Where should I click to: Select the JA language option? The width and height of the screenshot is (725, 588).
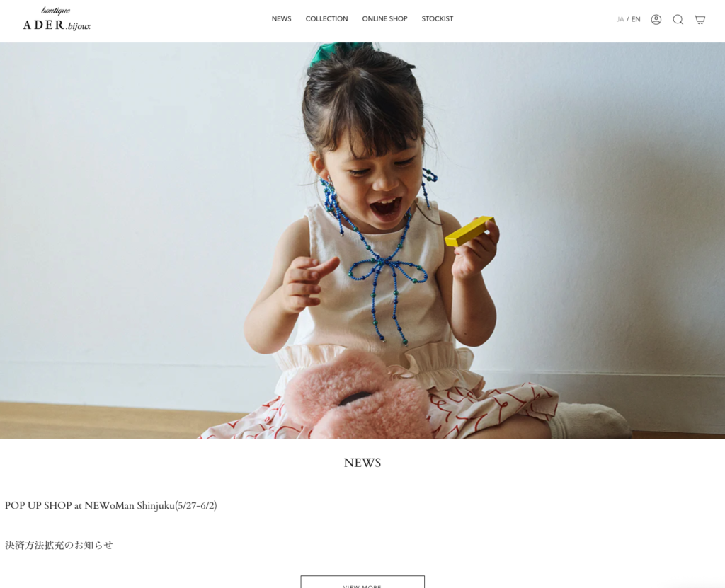620,19
